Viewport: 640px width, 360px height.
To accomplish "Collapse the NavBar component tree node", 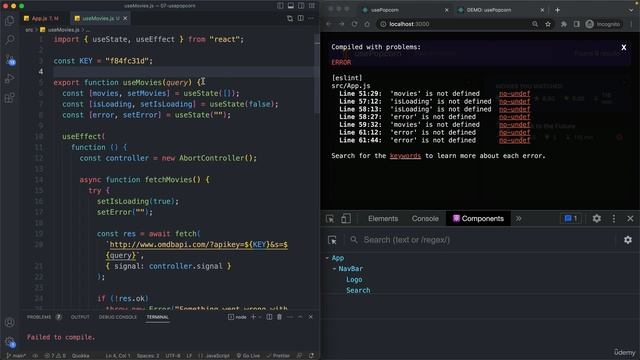I will click(x=334, y=269).
